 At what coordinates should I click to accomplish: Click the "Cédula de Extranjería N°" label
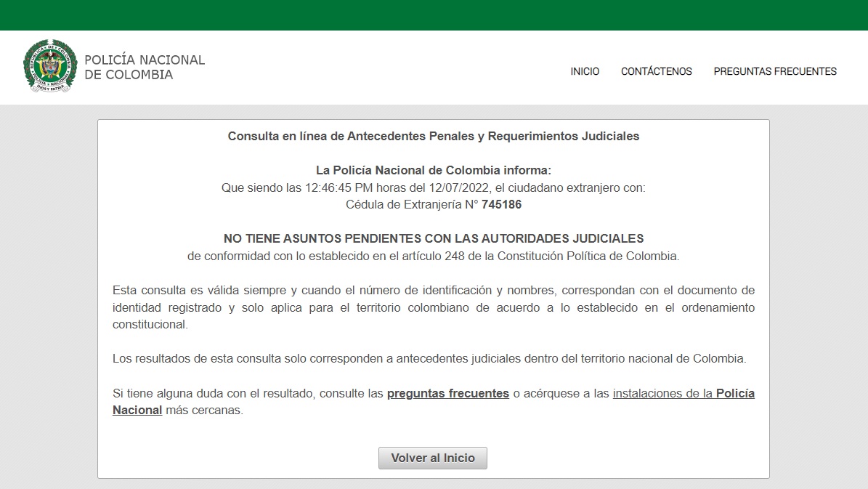coord(411,205)
